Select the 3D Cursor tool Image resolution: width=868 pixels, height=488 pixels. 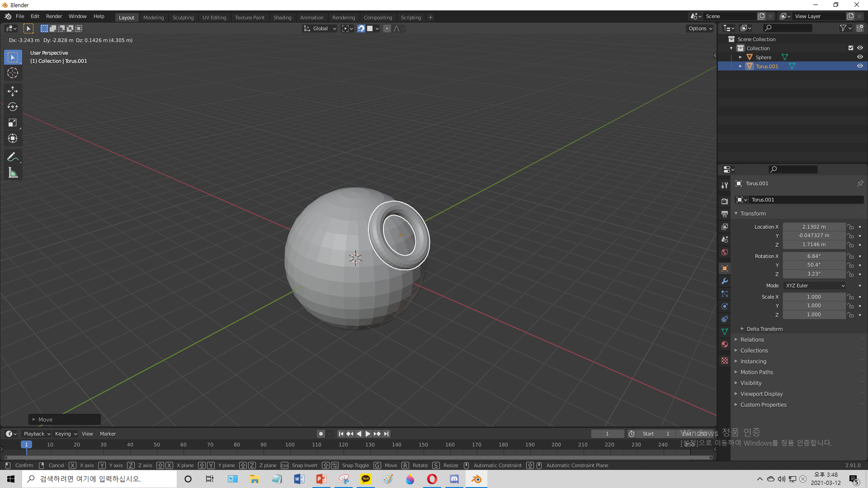point(13,73)
